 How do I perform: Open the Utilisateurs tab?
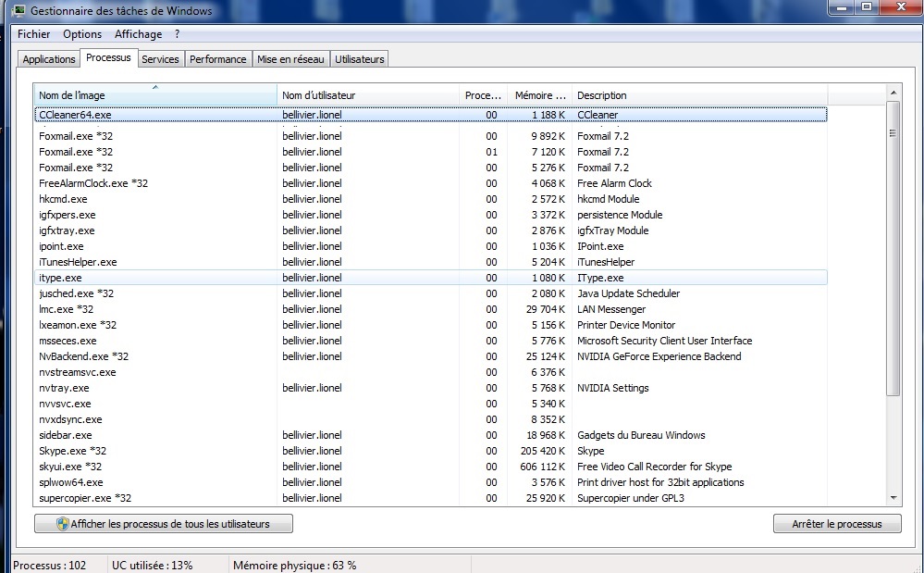360,59
